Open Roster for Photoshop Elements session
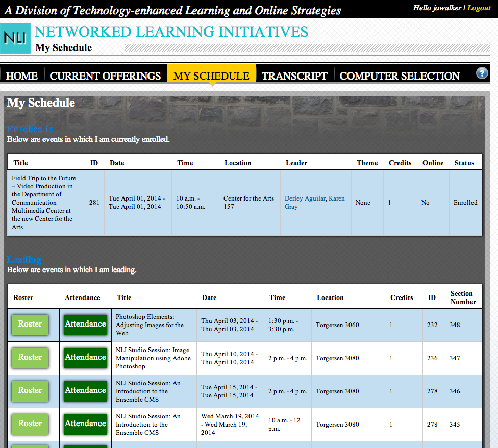Viewport: 498px width, 448px height. click(30, 325)
